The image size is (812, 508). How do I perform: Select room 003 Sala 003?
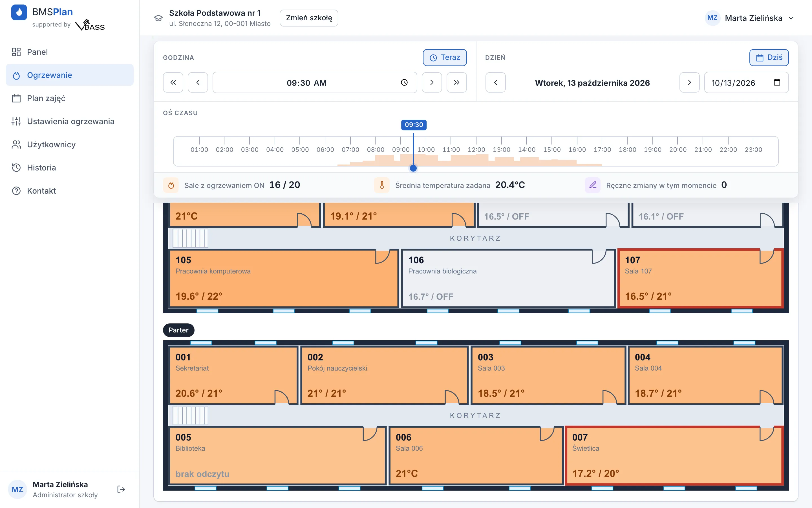tap(548, 375)
